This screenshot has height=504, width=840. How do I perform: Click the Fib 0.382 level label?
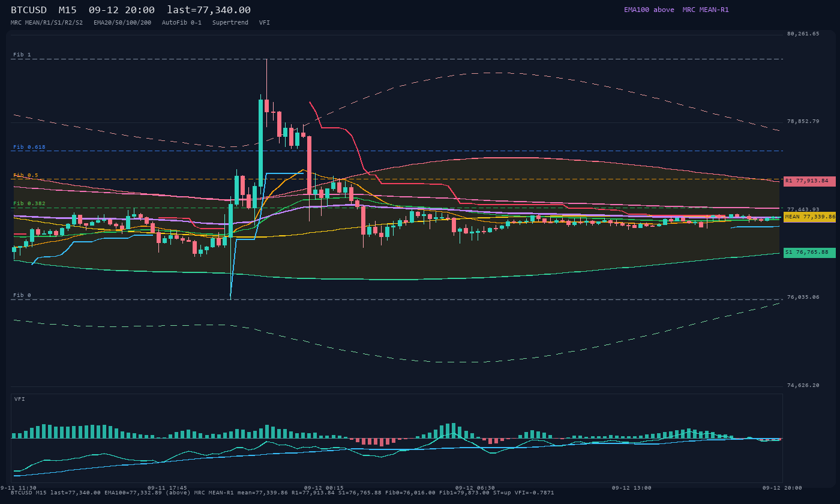(29, 204)
